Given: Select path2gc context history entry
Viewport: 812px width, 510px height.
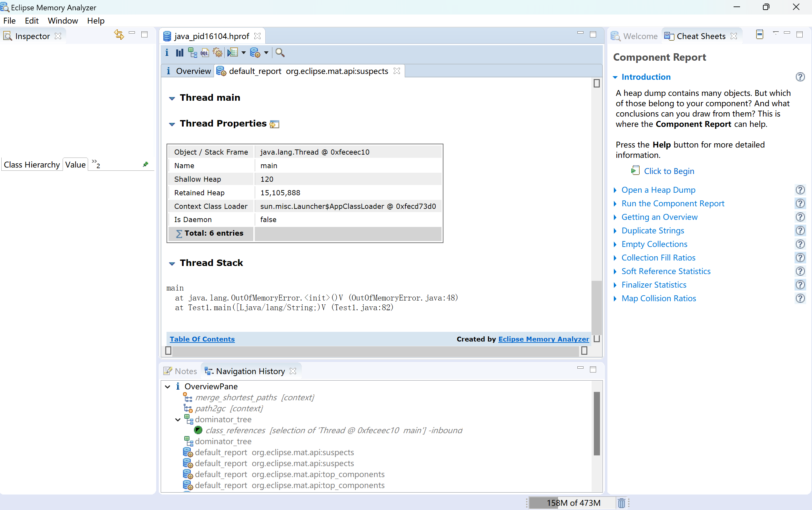Looking at the screenshot, I should pyautogui.click(x=229, y=408).
